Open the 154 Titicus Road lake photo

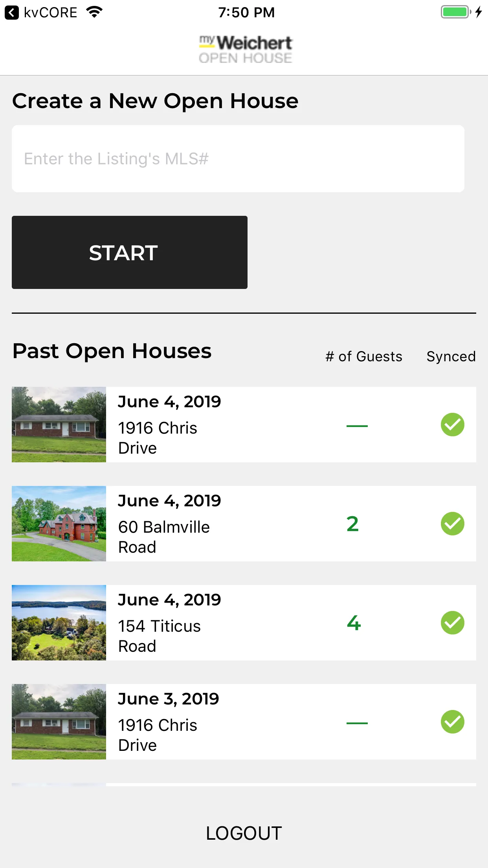59,623
